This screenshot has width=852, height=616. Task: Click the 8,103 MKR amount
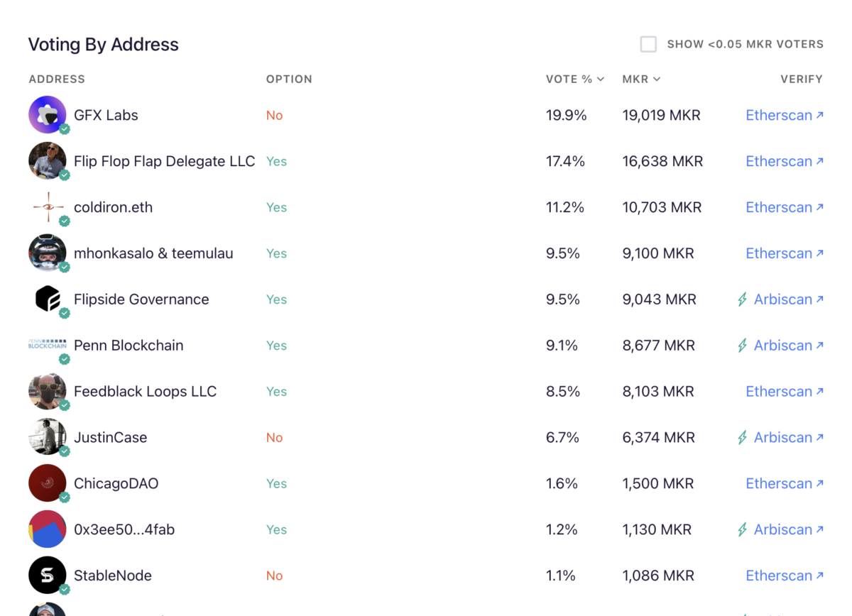658,391
